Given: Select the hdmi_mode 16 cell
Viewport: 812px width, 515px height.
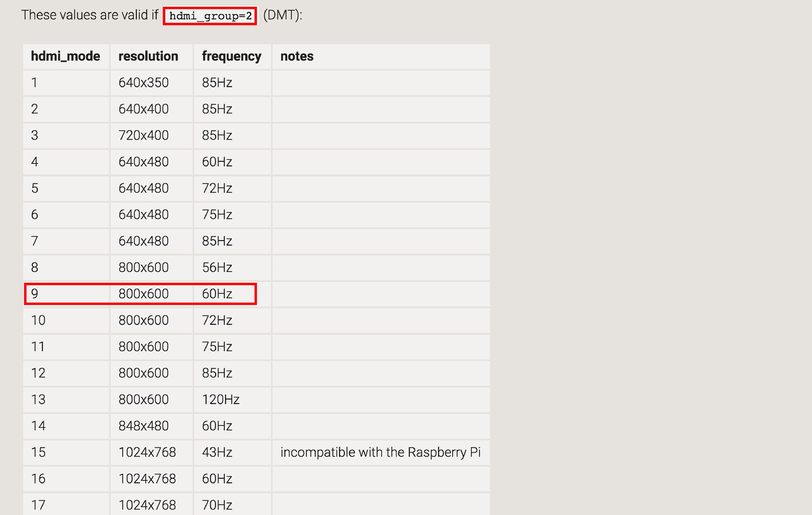Looking at the screenshot, I should click(x=38, y=479).
